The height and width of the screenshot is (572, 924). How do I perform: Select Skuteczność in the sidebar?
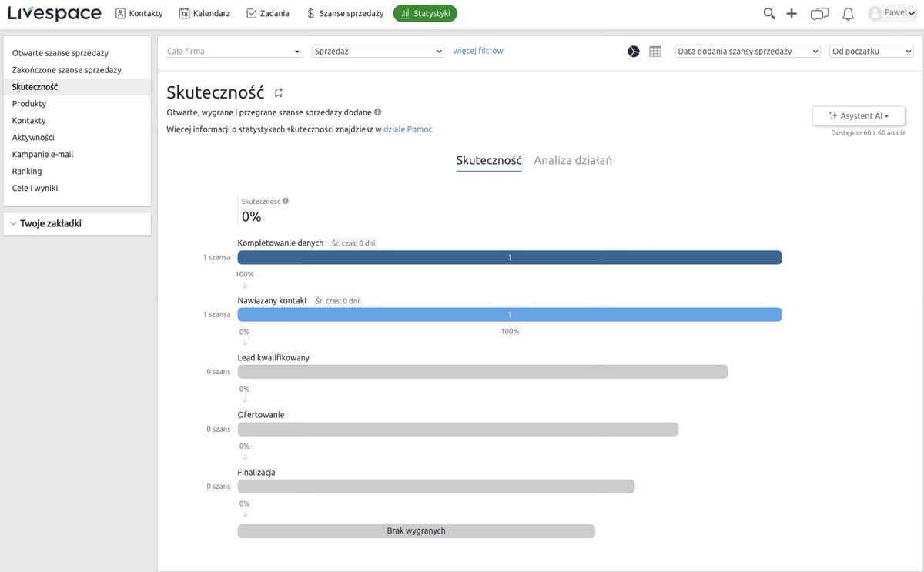click(77, 87)
